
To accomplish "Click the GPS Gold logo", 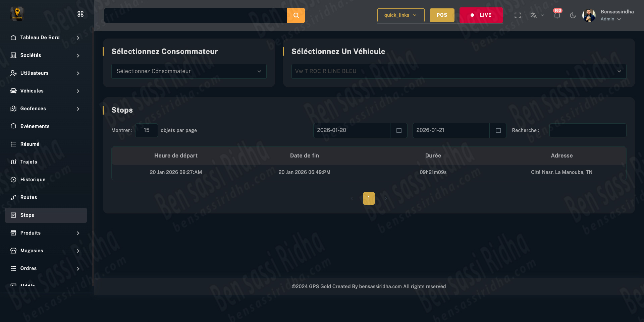I will [17, 14].
